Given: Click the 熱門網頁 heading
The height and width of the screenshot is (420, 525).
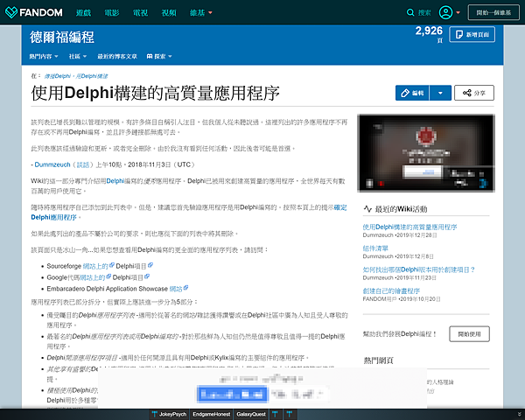Looking at the screenshot, I should pos(378,360).
